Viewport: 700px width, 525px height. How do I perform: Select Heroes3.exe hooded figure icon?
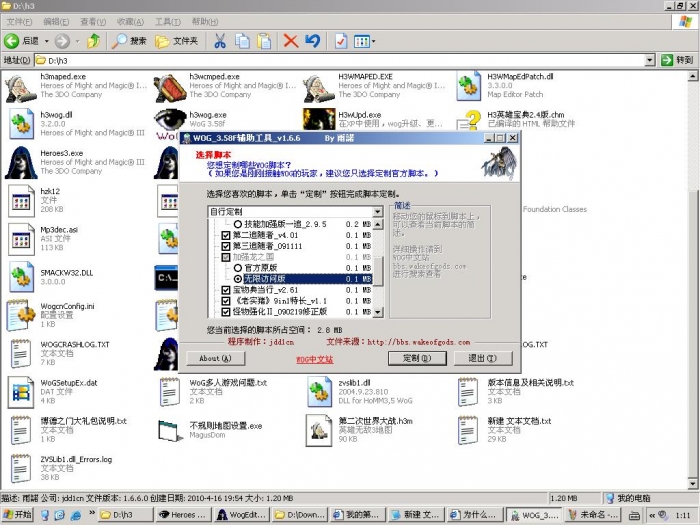[21, 162]
